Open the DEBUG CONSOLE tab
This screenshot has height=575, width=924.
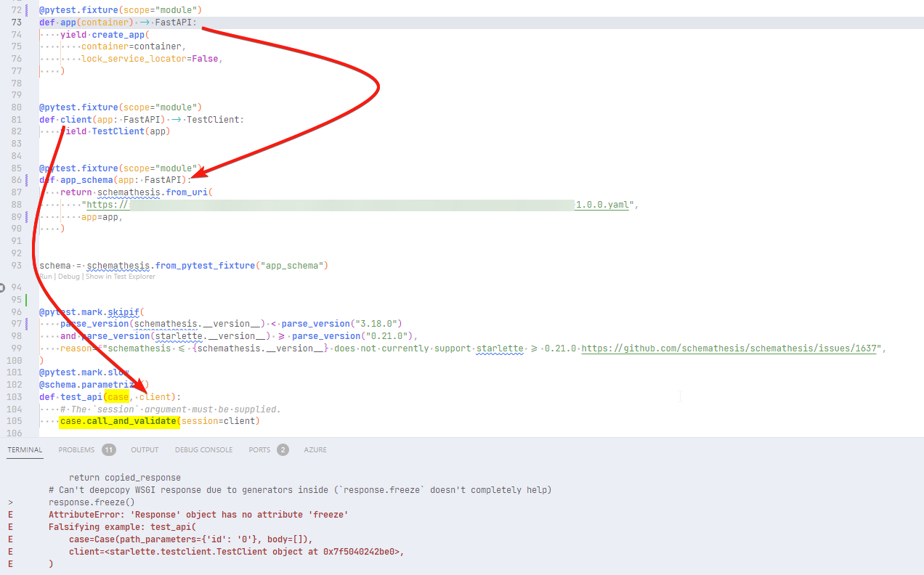[203, 449]
